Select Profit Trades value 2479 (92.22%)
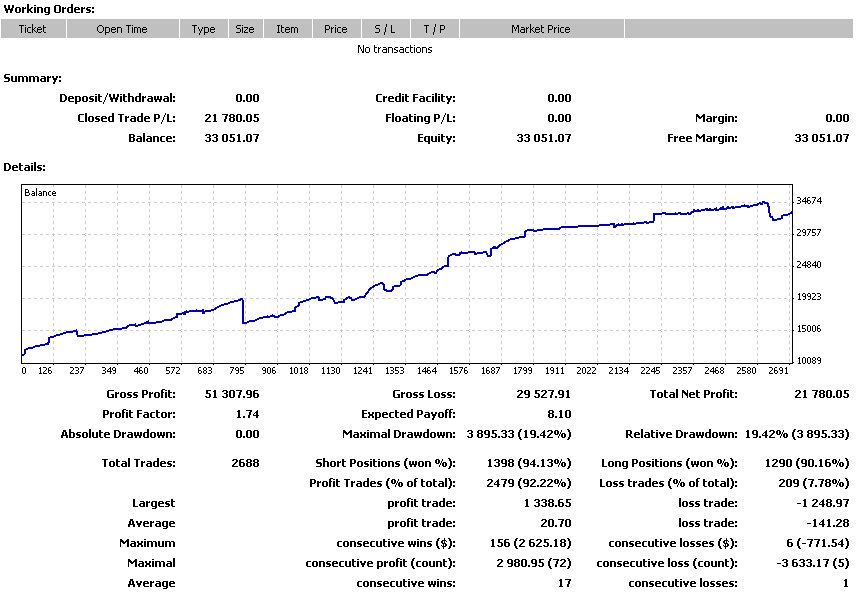865x594 pixels. [529, 483]
